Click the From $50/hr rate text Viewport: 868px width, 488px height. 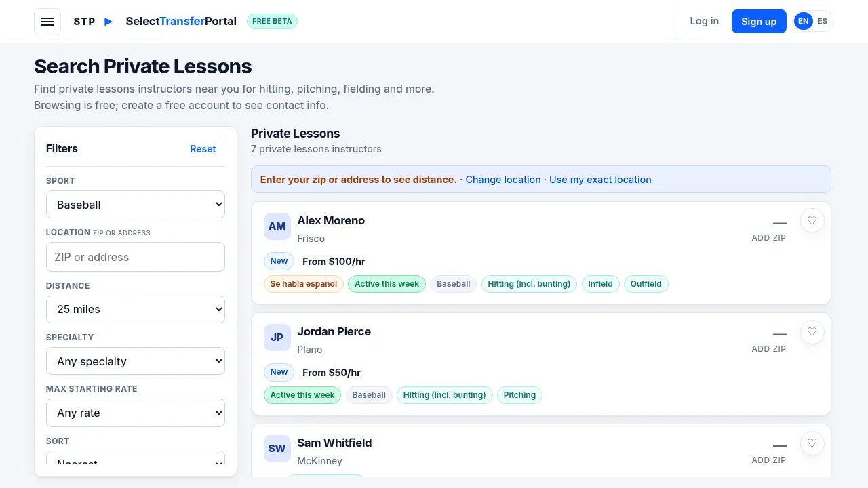tap(332, 373)
